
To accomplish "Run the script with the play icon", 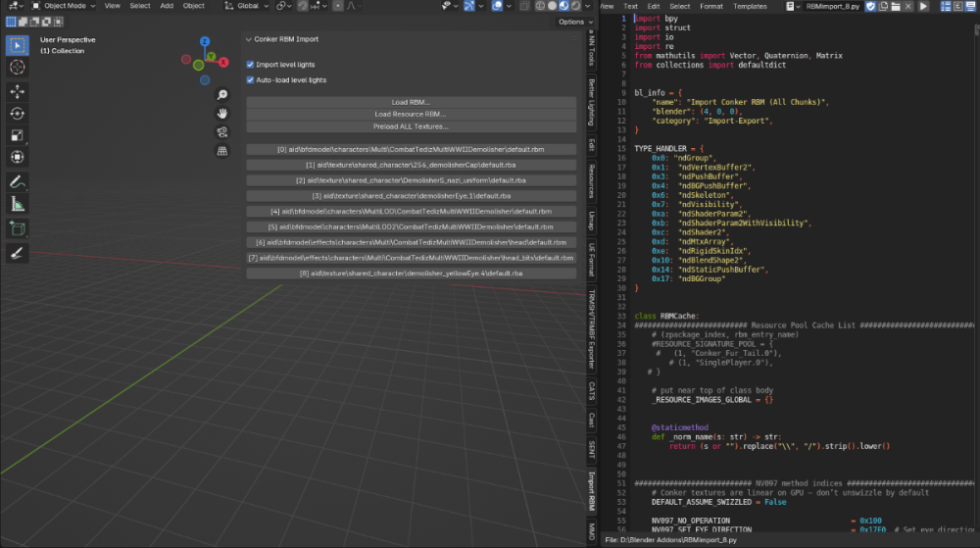I will [x=923, y=6].
